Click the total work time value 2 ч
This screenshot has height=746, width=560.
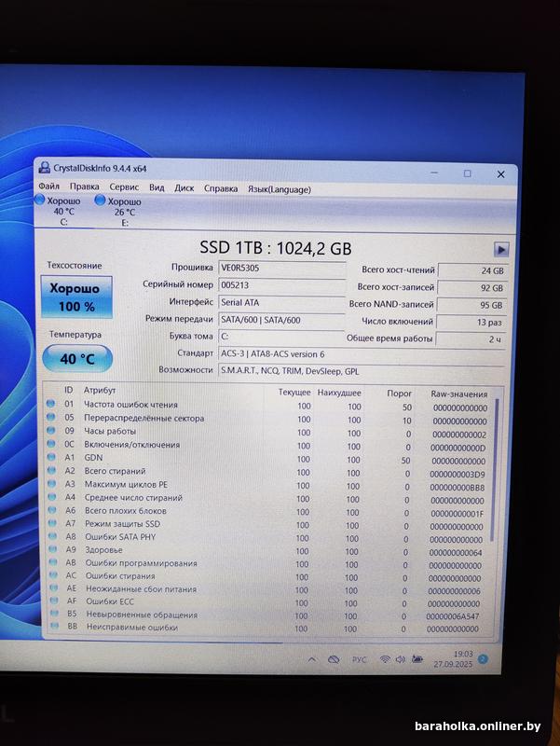pyautogui.click(x=471, y=339)
